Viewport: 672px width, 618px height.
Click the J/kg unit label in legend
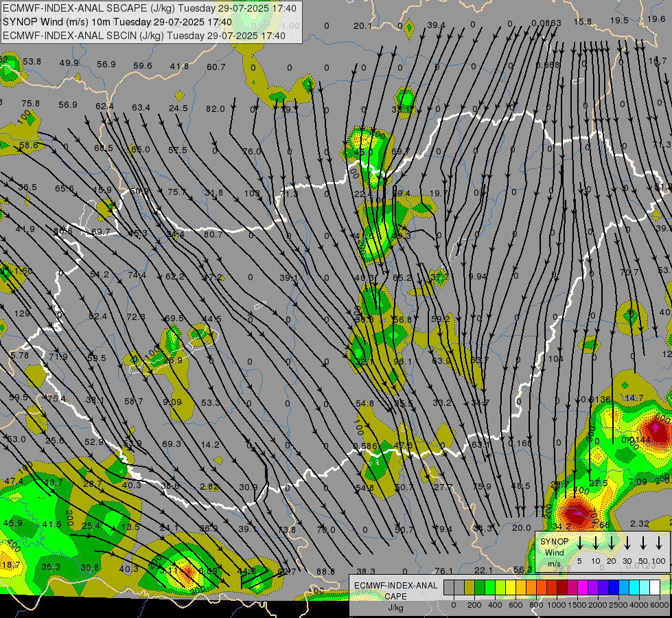(x=395, y=608)
